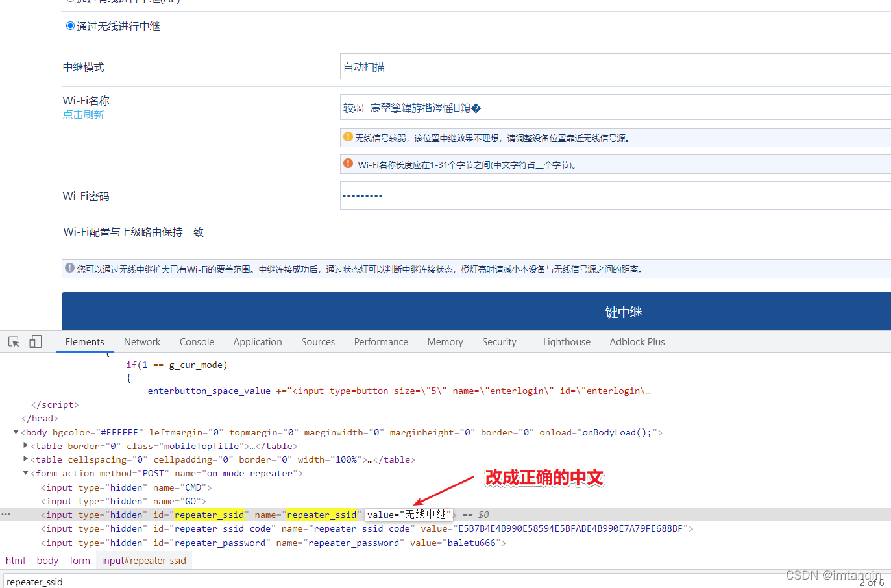The height and width of the screenshot is (588, 891).
Task: Open the three-dot menu on the selected DOM row
Action: (x=6, y=514)
